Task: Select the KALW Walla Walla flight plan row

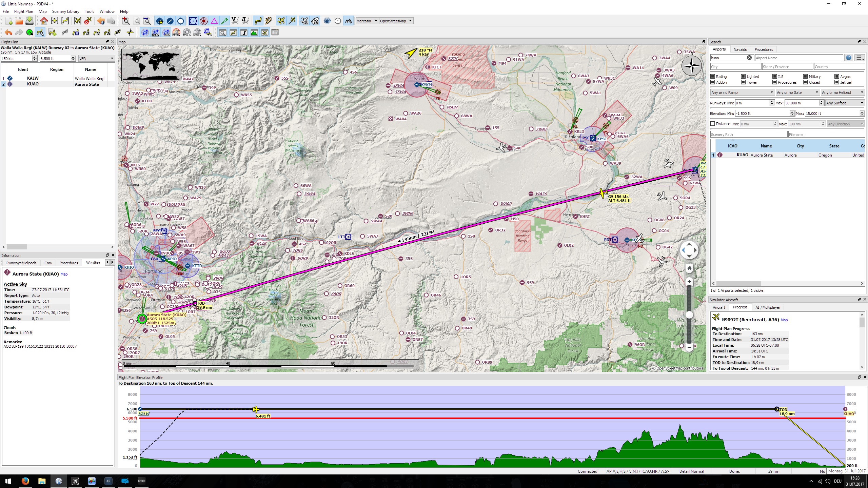Action: (58, 78)
